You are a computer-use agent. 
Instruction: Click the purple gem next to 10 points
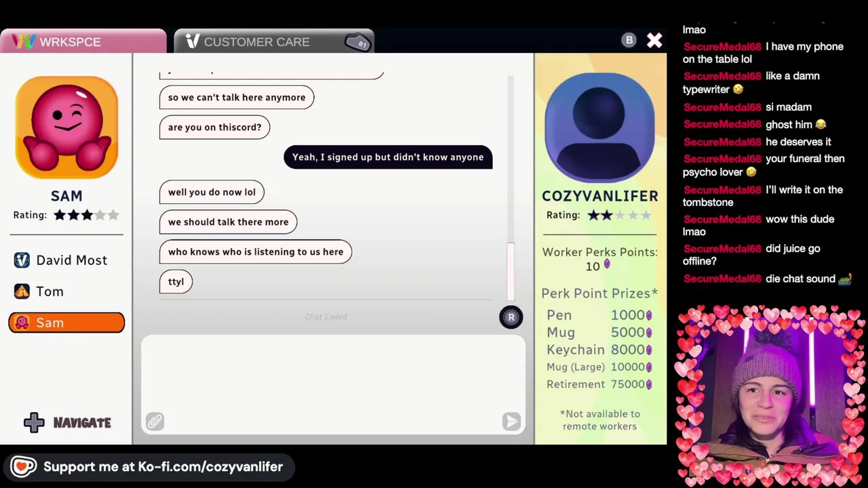607,264
